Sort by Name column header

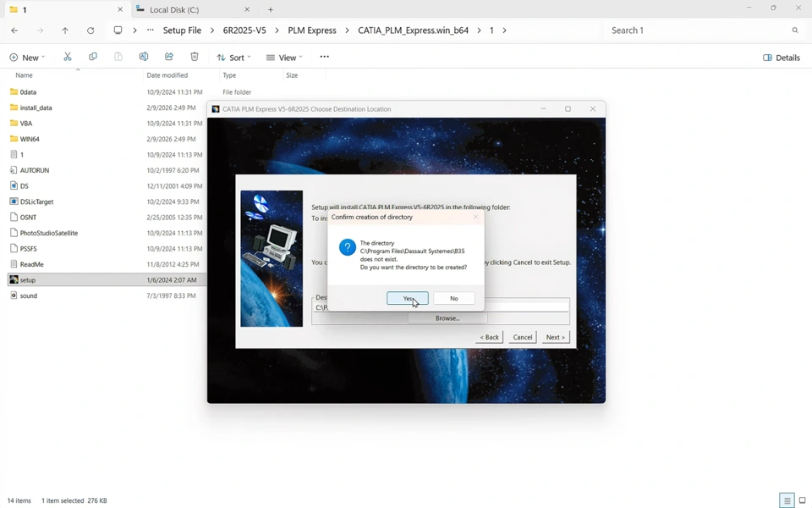click(x=24, y=75)
